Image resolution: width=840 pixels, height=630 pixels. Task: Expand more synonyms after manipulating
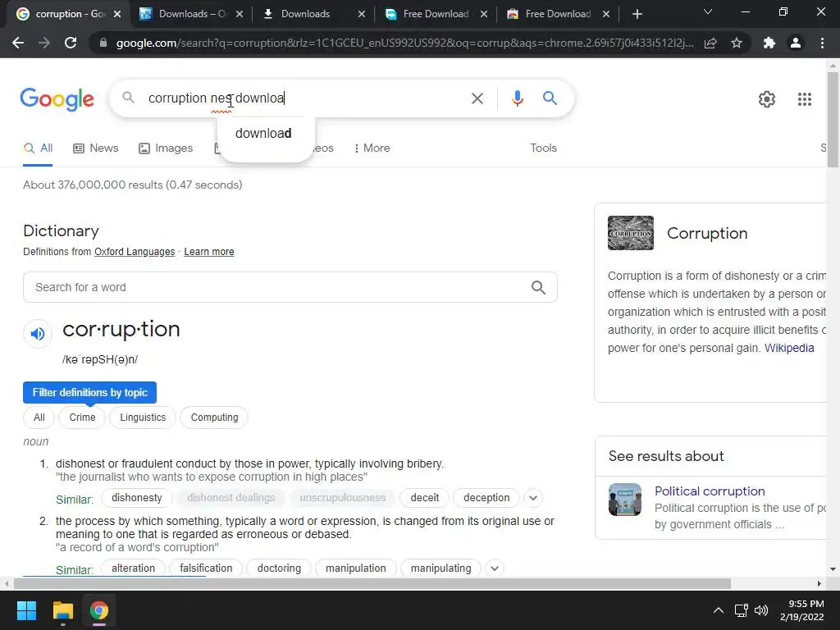click(x=495, y=568)
